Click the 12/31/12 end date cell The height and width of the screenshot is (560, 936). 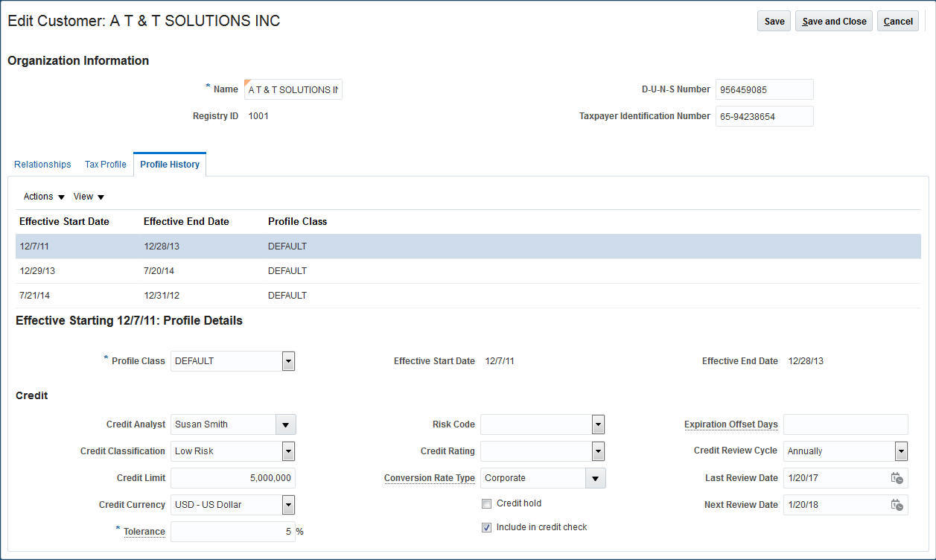pos(162,296)
